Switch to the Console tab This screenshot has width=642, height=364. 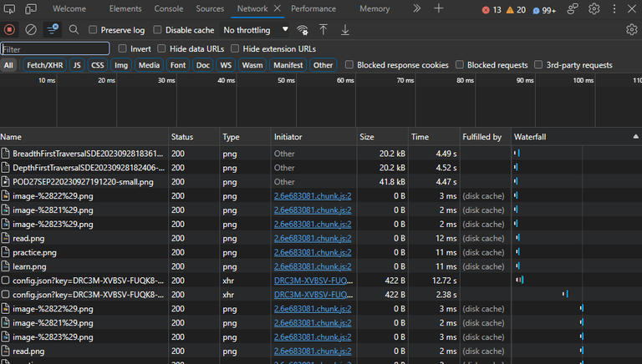pos(169,8)
